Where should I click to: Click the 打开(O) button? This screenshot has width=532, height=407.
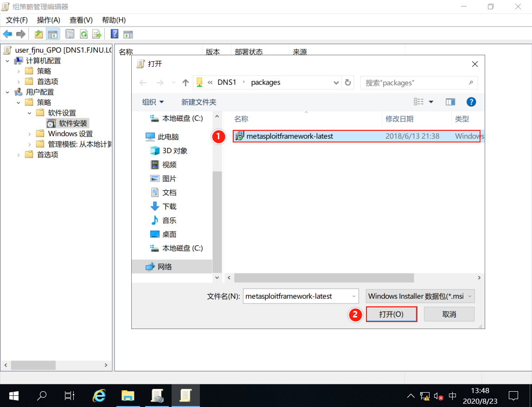391,314
